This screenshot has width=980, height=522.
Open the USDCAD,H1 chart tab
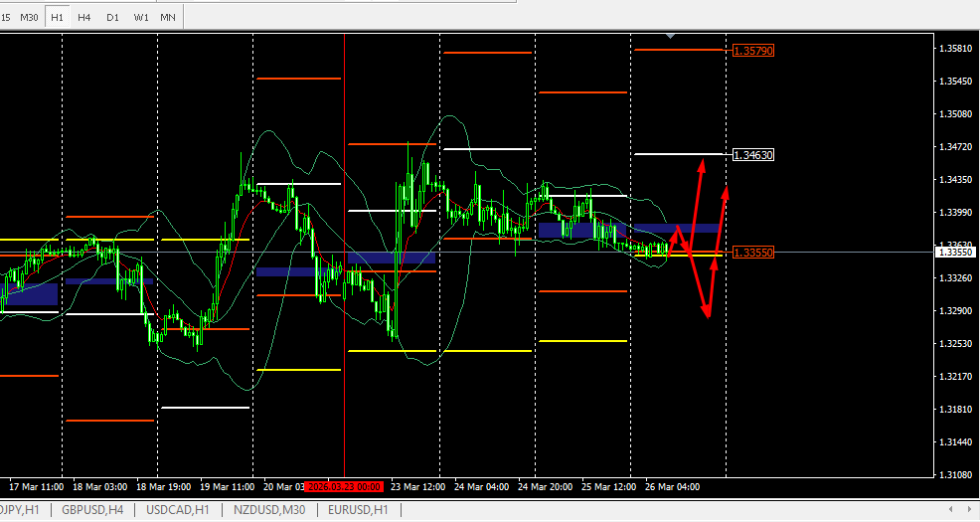(x=178, y=510)
